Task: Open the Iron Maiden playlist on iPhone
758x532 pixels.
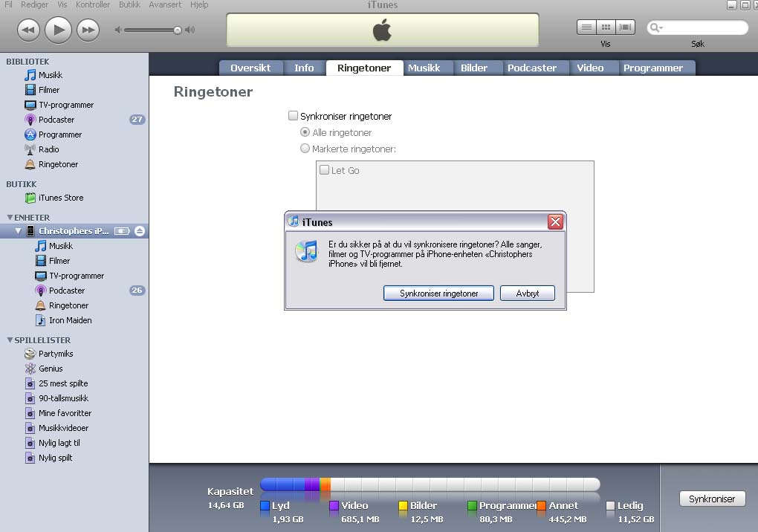Action: click(x=74, y=320)
